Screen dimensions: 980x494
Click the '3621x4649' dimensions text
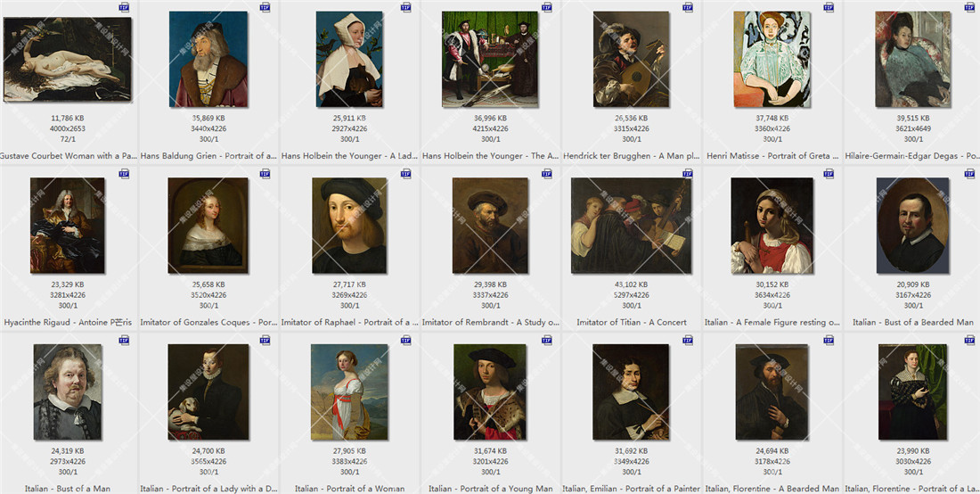(913, 128)
